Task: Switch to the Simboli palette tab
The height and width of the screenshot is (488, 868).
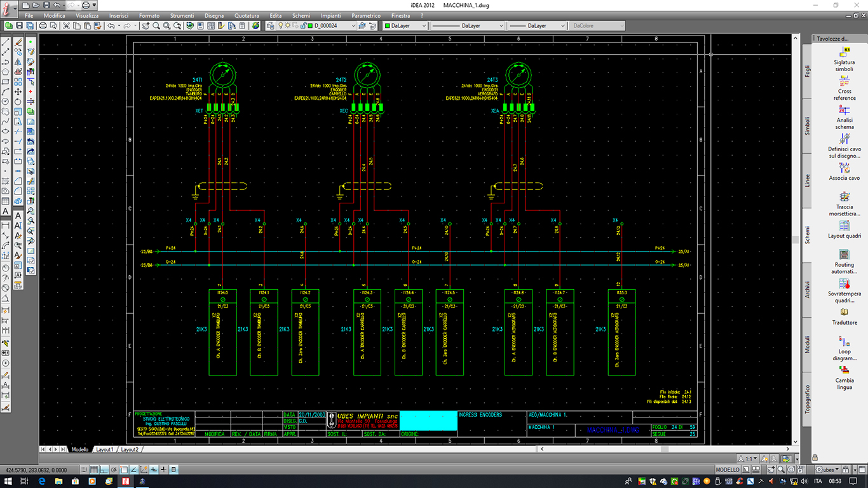Action: pyautogui.click(x=808, y=126)
